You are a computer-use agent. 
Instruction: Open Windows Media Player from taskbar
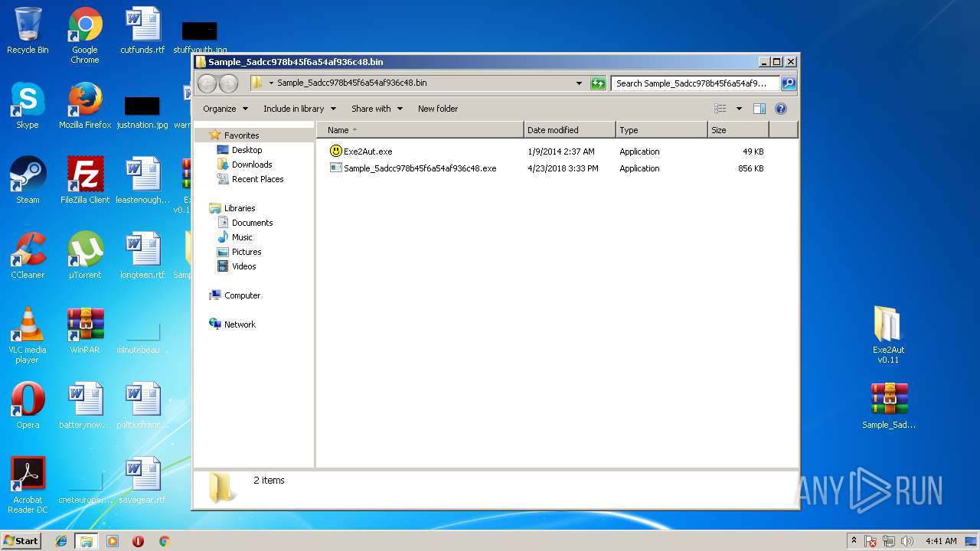[x=113, y=541]
